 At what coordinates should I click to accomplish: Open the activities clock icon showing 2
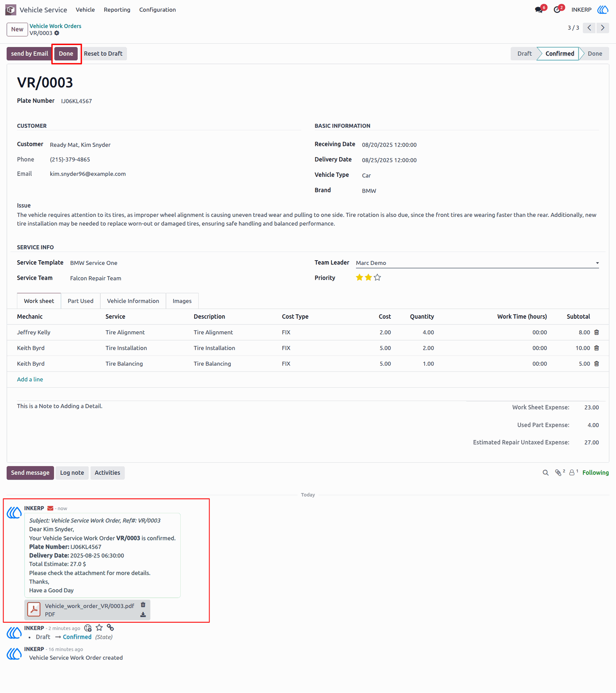click(558, 10)
